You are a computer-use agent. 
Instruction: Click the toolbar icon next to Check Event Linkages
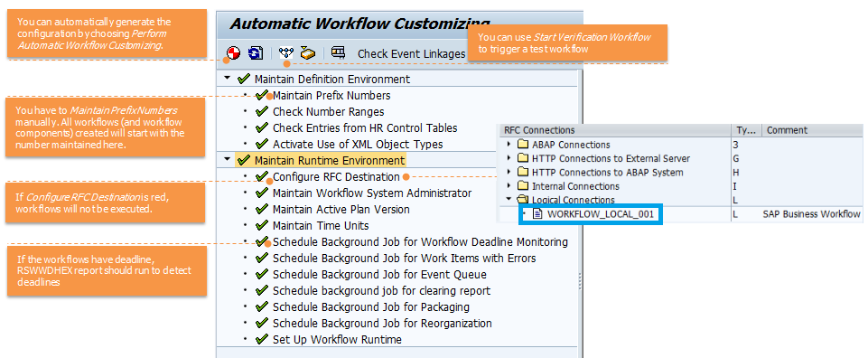coord(338,53)
